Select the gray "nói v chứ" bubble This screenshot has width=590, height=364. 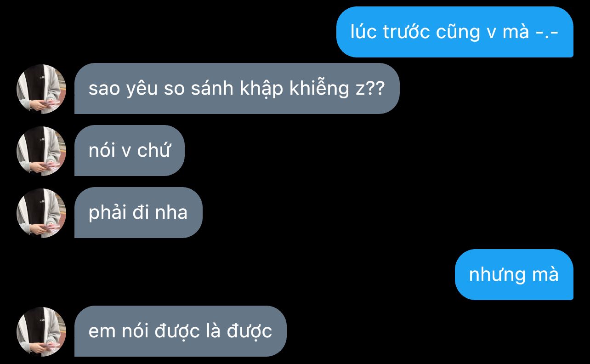tap(130, 150)
